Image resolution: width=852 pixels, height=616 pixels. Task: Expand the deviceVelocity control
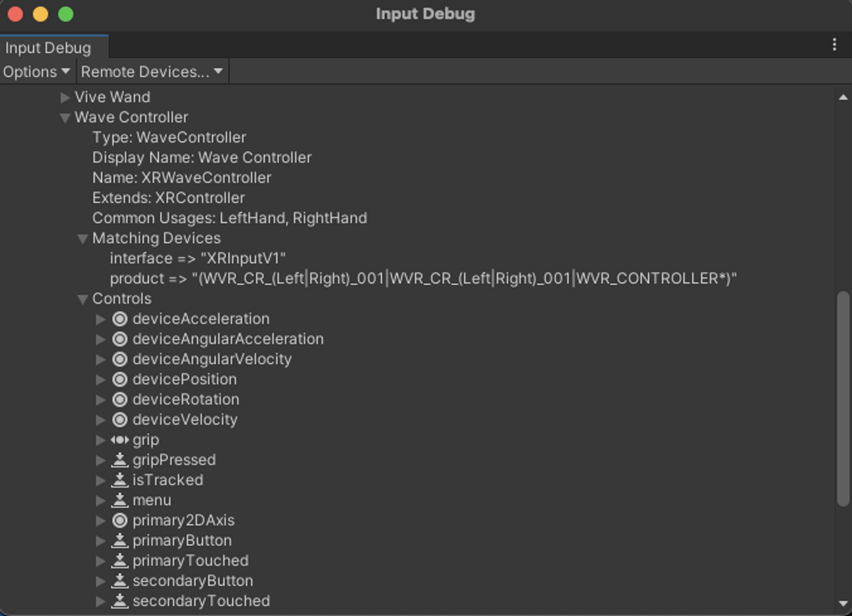click(101, 419)
